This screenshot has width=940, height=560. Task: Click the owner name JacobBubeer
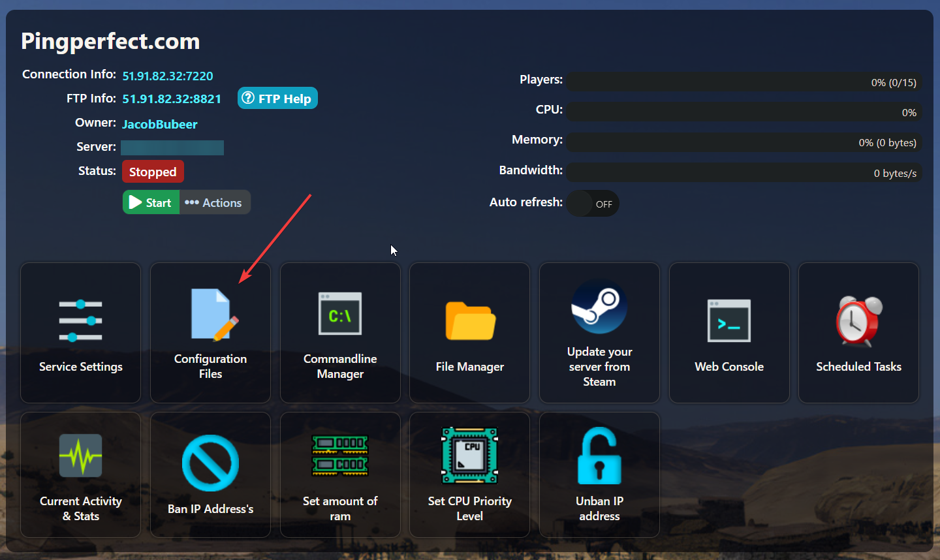pos(160,124)
